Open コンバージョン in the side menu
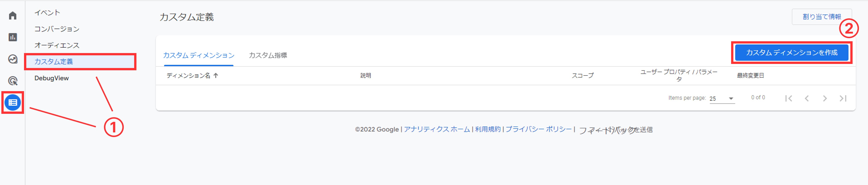This screenshot has width=868, height=185. click(57, 29)
